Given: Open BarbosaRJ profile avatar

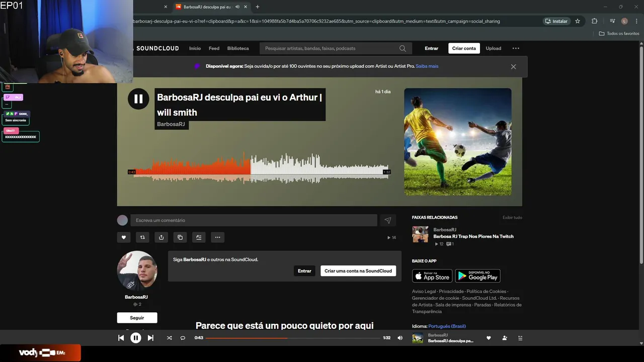Looking at the screenshot, I should tap(137, 270).
